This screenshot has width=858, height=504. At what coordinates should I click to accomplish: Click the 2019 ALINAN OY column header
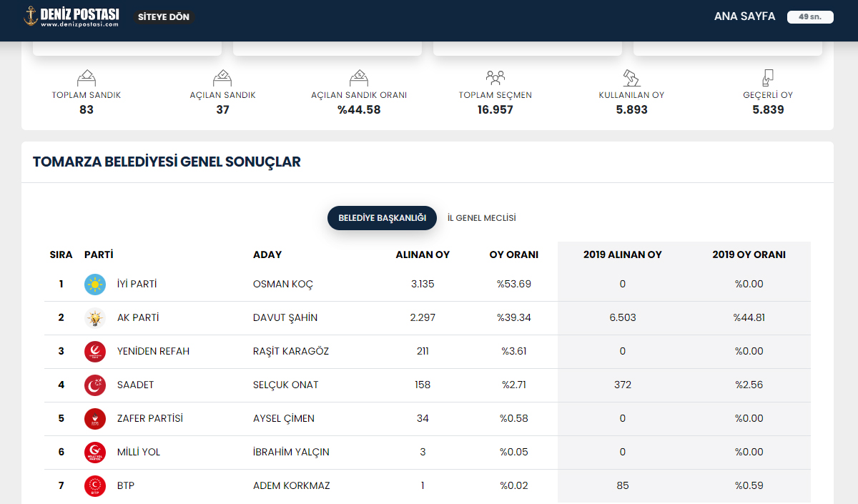[623, 255]
